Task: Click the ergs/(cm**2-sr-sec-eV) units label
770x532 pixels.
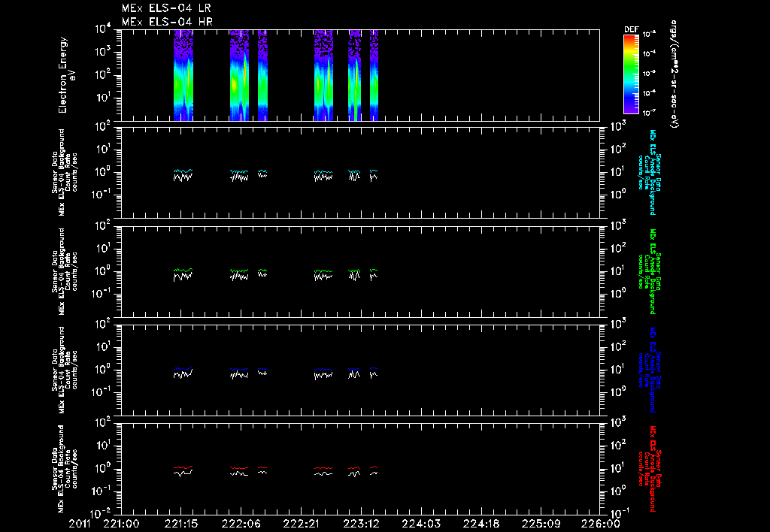Action: point(675,74)
